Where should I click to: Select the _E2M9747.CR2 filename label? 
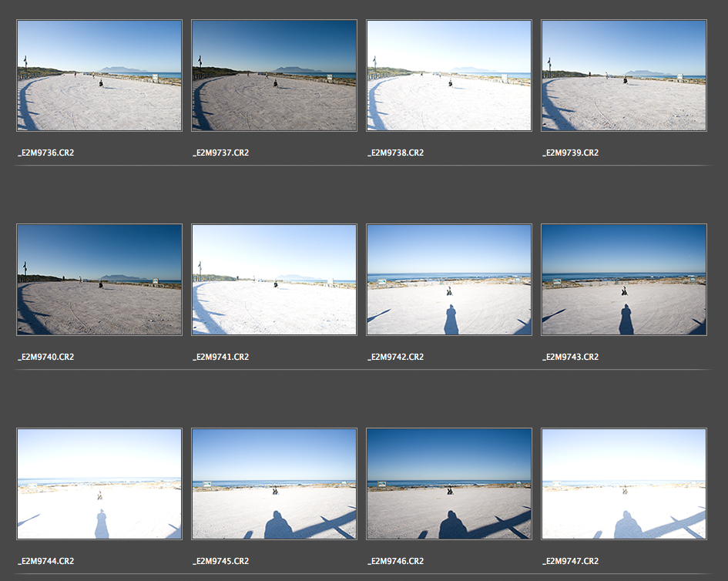coord(570,561)
